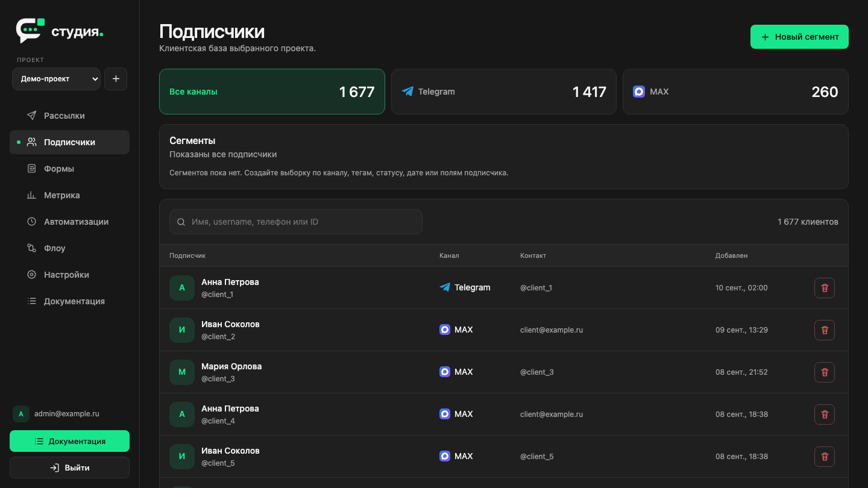The height and width of the screenshot is (488, 868).
Task: Click the Студия logo icon
Action: [x=30, y=31]
